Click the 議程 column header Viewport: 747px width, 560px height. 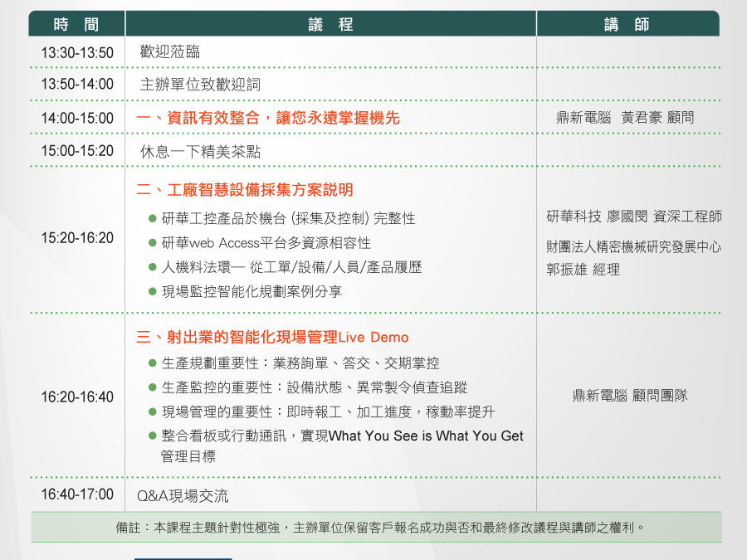[x=330, y=24]
